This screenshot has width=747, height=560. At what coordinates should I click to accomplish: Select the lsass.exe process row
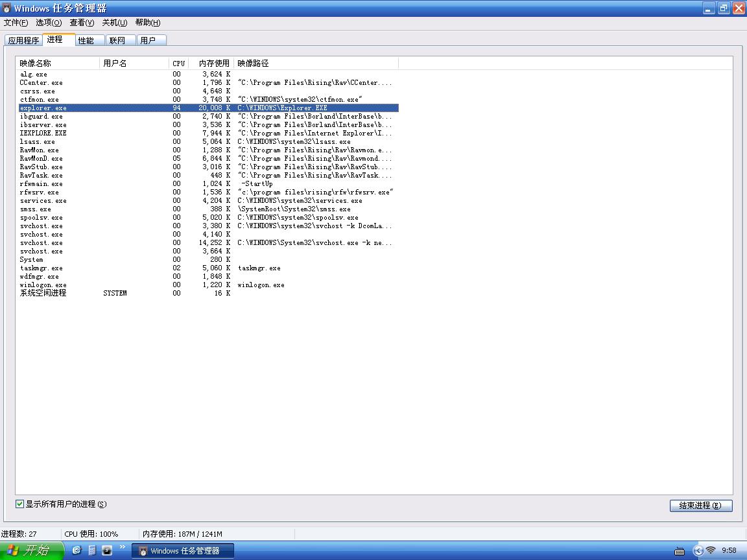coord(209,141)
